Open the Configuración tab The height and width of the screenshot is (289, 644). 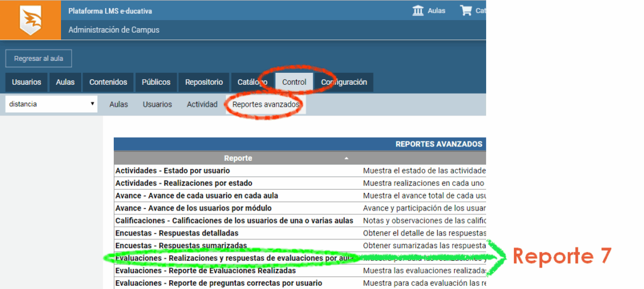click(x=344, y=82)
